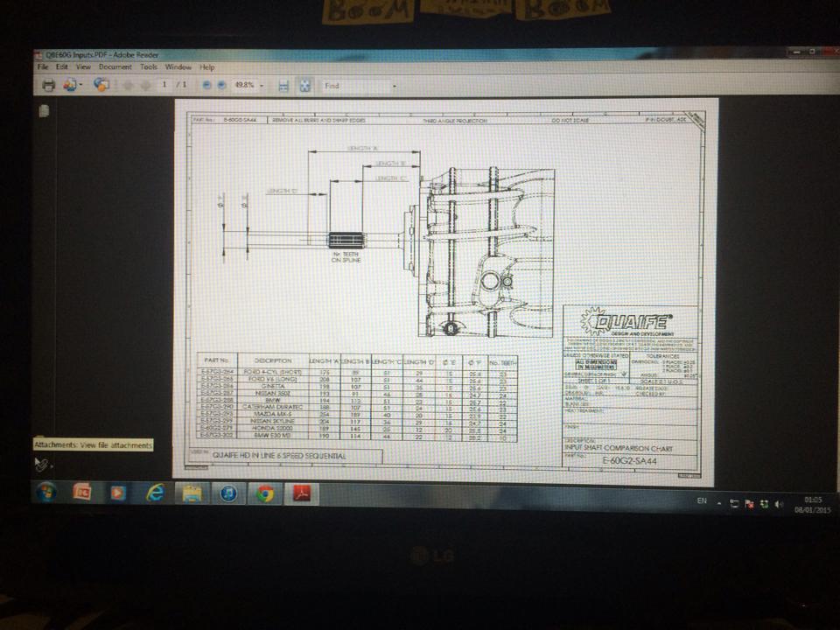This screenshot has width=840, height=630.
Task: Click the scrolling page fit-width icon
Action: pyautogui.click(x=283, y=86)
